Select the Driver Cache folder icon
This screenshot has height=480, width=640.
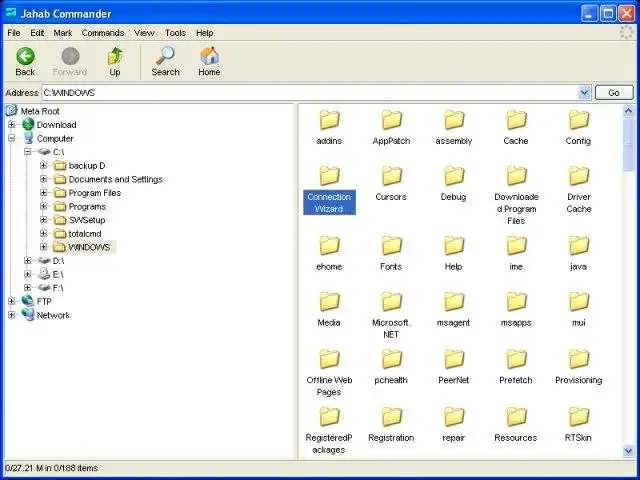coord(579,176)
